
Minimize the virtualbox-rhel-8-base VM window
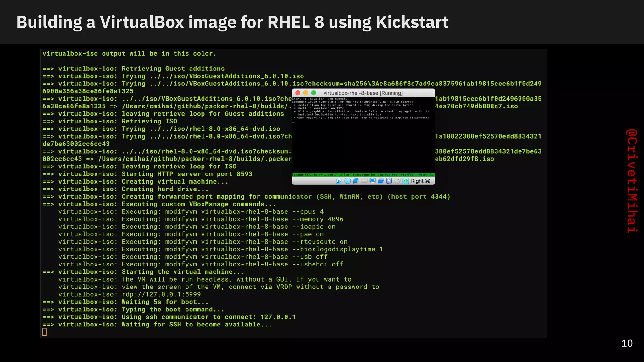(305, 93)
